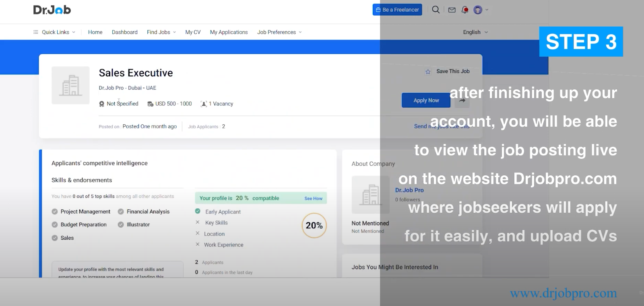Screen dimensions: 644x306
Task: Expand the chevron beside user avatar
Action: click(x=487, y=10)
